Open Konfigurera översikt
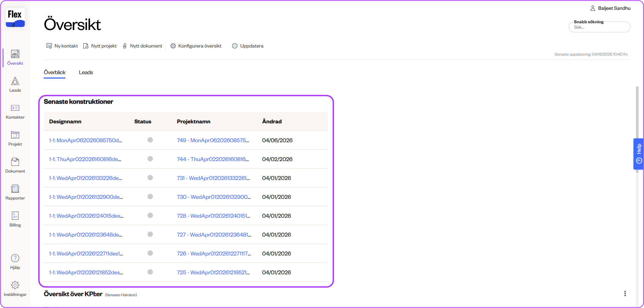Image resolution: width=644 pixels, height=308 pixels. pos(196,46)
